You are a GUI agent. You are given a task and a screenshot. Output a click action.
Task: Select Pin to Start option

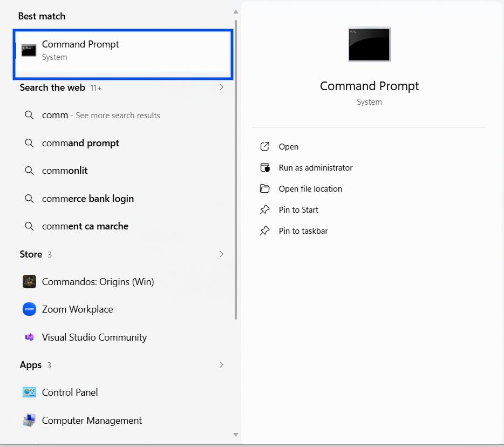[x=298, y=210]
